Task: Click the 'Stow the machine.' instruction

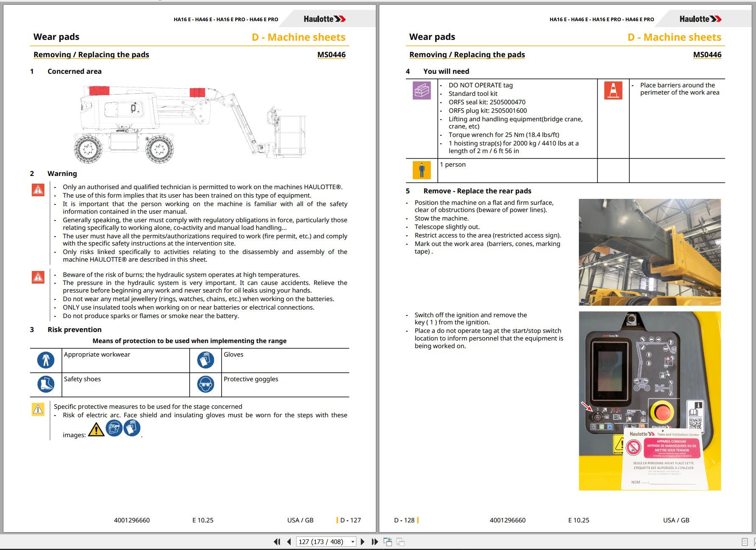Action: coord(442,218)
